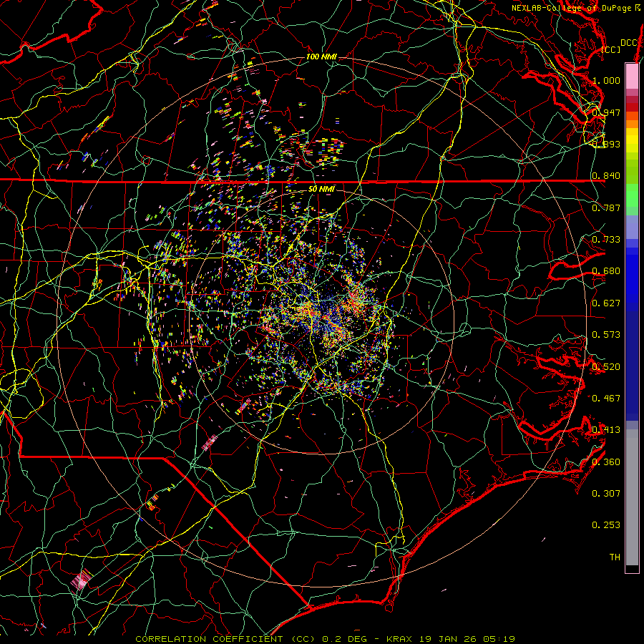
Task: Click the 100 NMI range ring label
Action: point(321,57)
